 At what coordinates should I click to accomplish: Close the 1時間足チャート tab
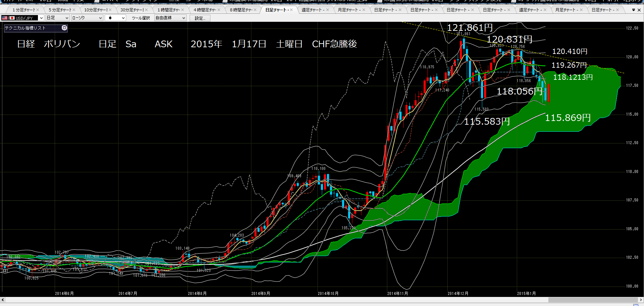point(183,10)
